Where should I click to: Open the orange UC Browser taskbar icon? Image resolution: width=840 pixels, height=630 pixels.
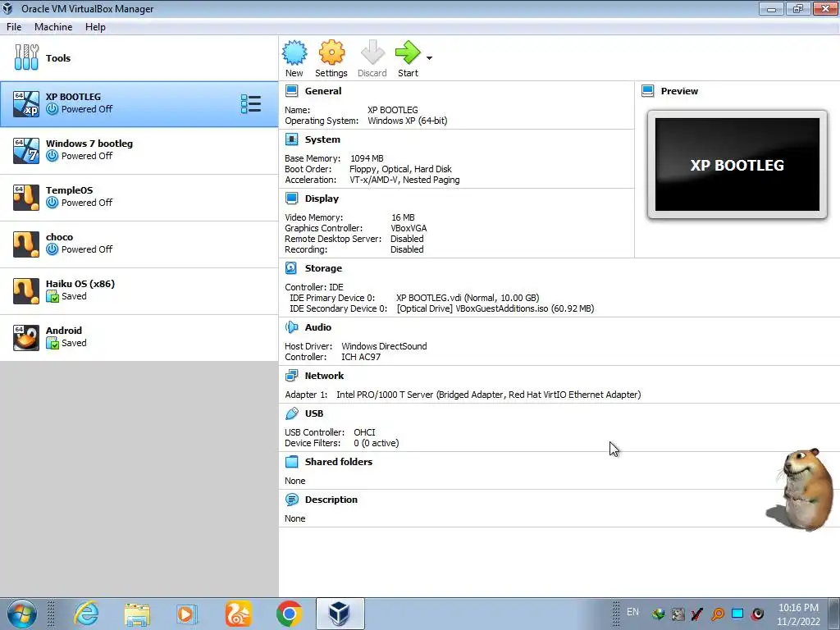point(239,614)
